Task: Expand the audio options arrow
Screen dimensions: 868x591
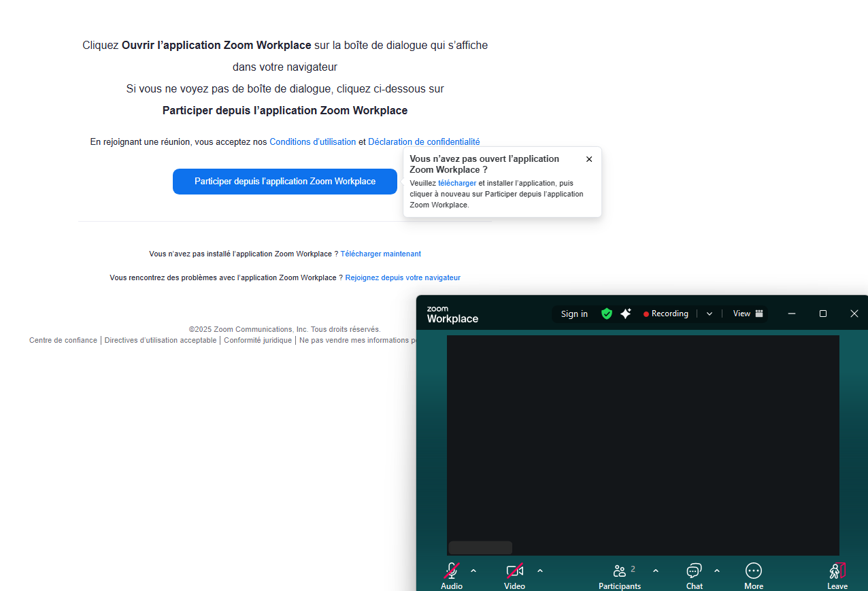Action: pos(473,571)
